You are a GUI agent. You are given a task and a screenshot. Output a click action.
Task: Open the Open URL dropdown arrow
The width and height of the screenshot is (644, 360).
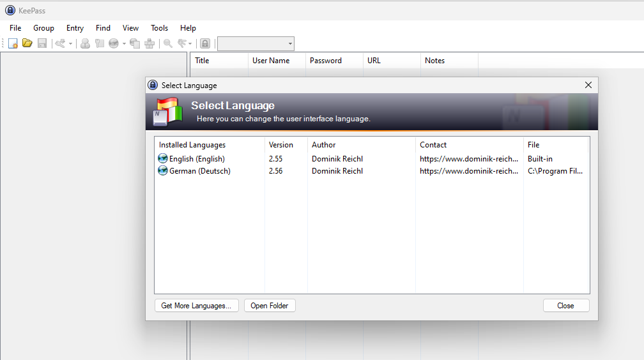(x=124, y=43)
